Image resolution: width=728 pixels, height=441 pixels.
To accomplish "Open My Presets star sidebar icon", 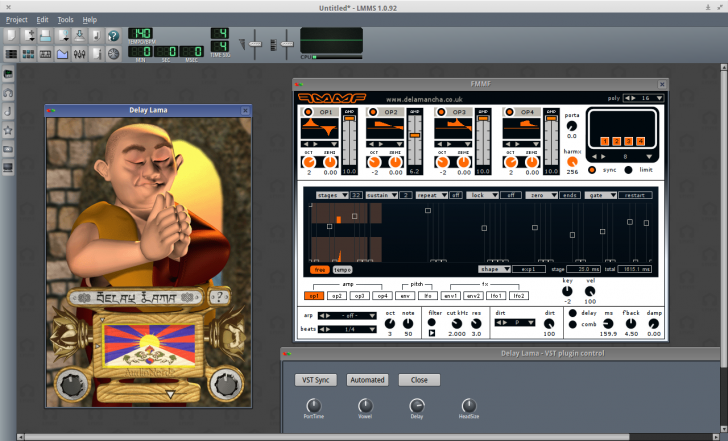I will [8, 130].
